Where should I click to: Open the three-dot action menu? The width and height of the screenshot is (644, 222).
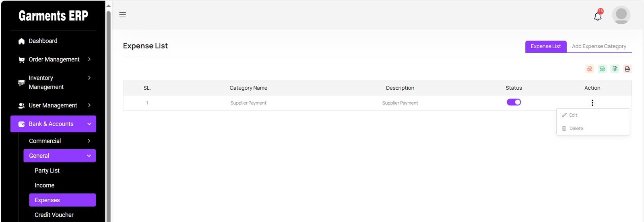point(592,103)
